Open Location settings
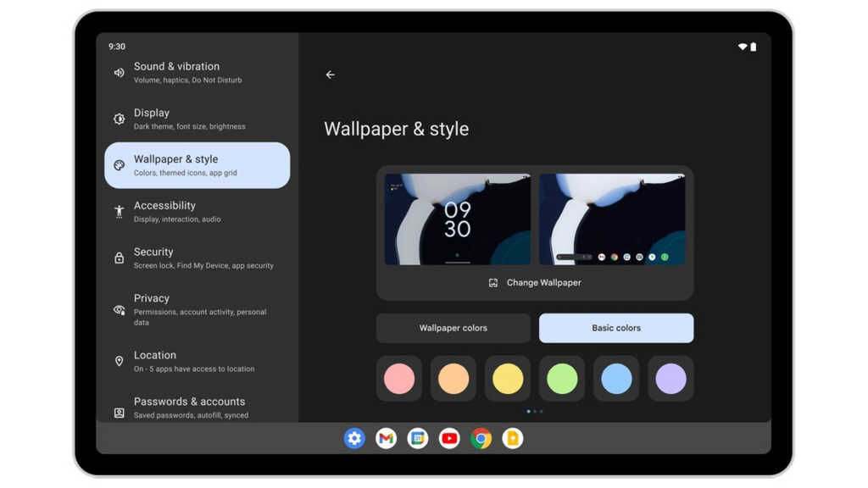 click(x=197, y=361)
